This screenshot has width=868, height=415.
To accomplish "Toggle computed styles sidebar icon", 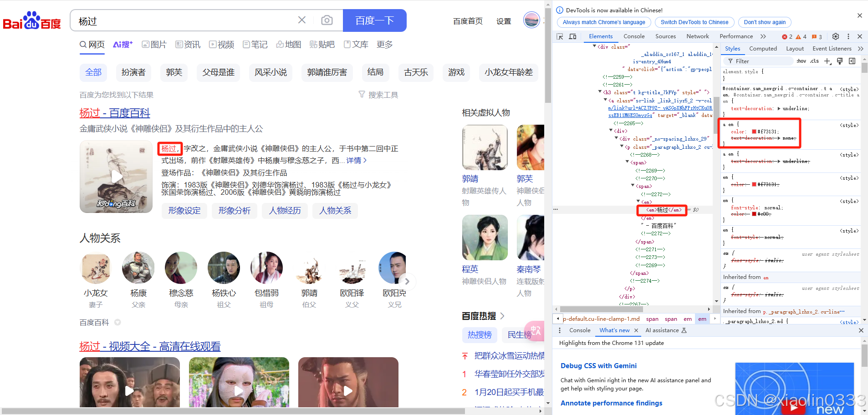I will pos(852,61).
